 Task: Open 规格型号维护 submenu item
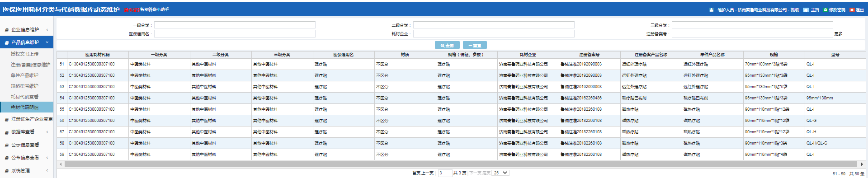[24, 86]
